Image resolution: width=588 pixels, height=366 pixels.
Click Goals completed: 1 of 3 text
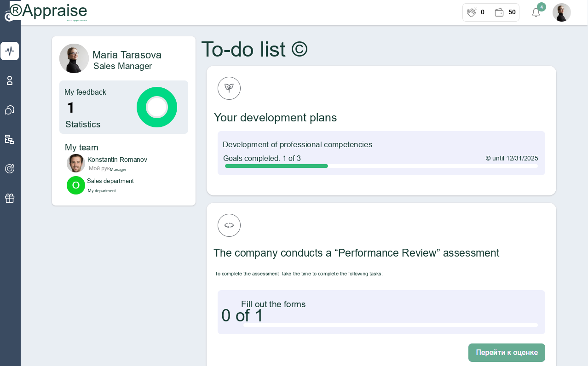point(262,159)
